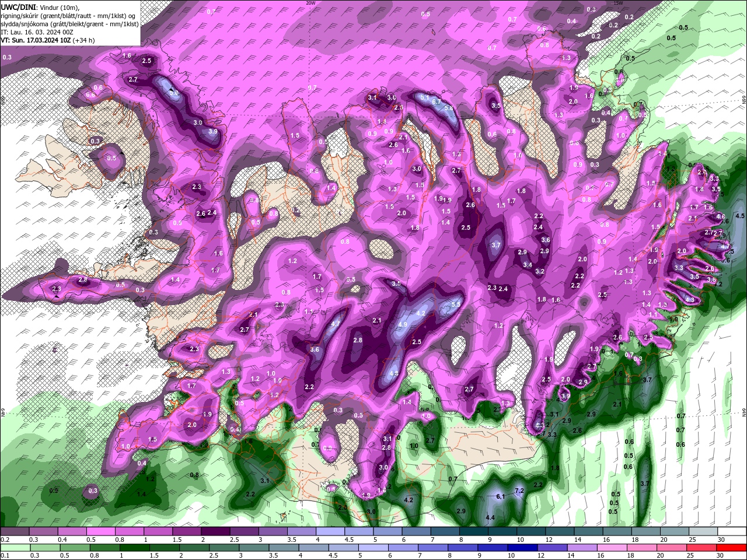The width and height of the screenshot is (747, 560).
Task: Click medium green rain swatch between 0.5 and 0.8
Action: (76, 548)
